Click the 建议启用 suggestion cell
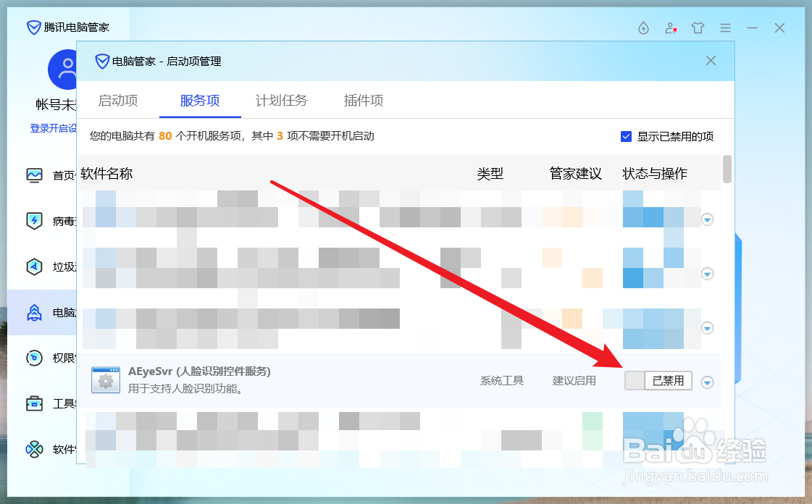Image resolution: width=812 pixels, height=504 pixels. [x=574, y=381]
